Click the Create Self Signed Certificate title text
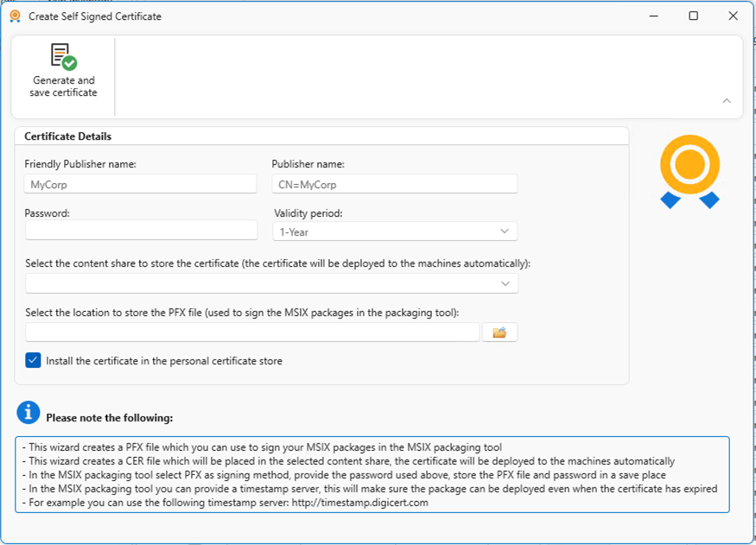The height and width of the screenshot is (545, 756). pos(95,16)
